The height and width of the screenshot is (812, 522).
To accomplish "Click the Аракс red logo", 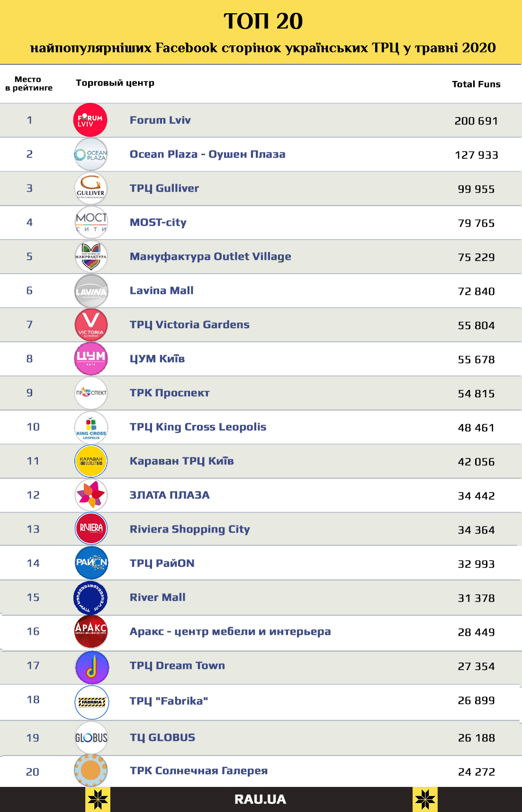I will [91, 632].
